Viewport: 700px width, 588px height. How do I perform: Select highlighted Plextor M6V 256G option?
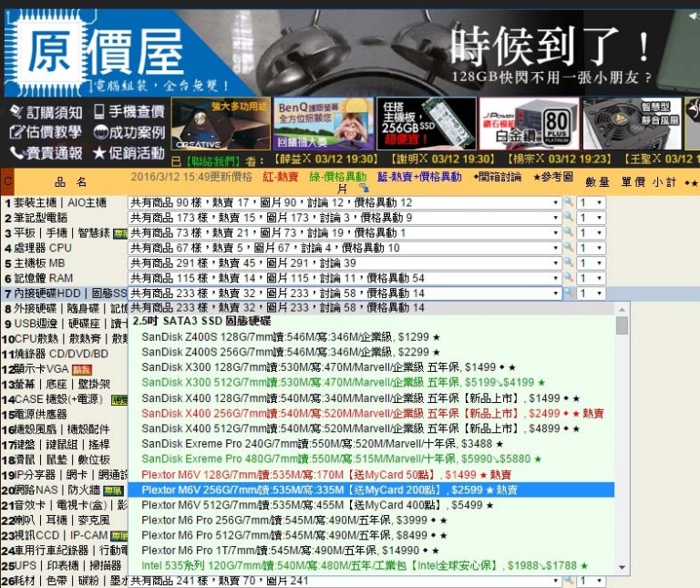(x=372, y=490)
